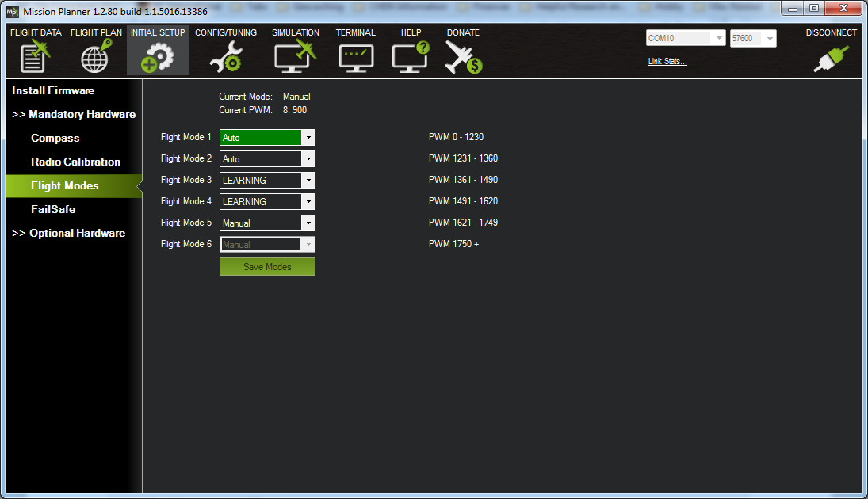Click the Donate plane icon
Image resolution: width=868 pixels, height=499 pixels.
click(464, 58)
